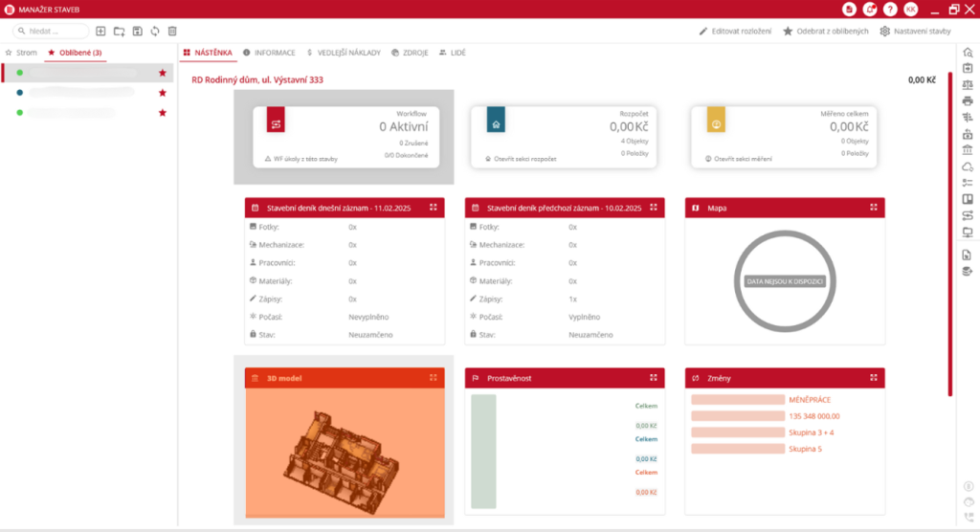The width and height of the screenshot is (980, 532).
Task: Add a new folder with the folder-plus icon
Action: pos(119,32)
